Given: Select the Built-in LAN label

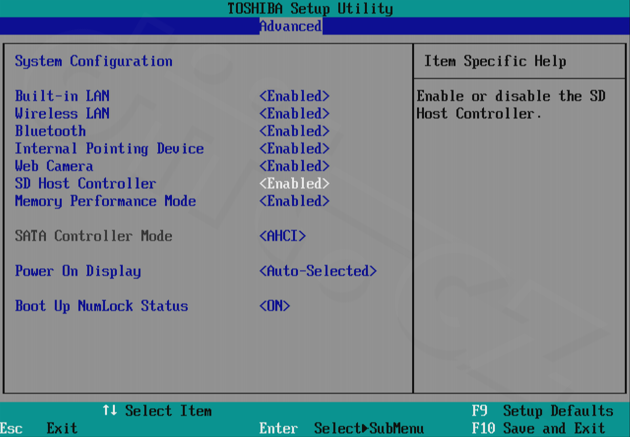Looking at the screenshot, I should pyautogui.click(x=62, y=96).
